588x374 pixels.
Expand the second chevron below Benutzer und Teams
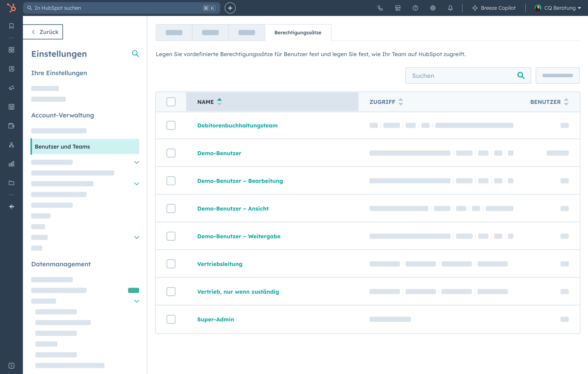tap(137, 184)
